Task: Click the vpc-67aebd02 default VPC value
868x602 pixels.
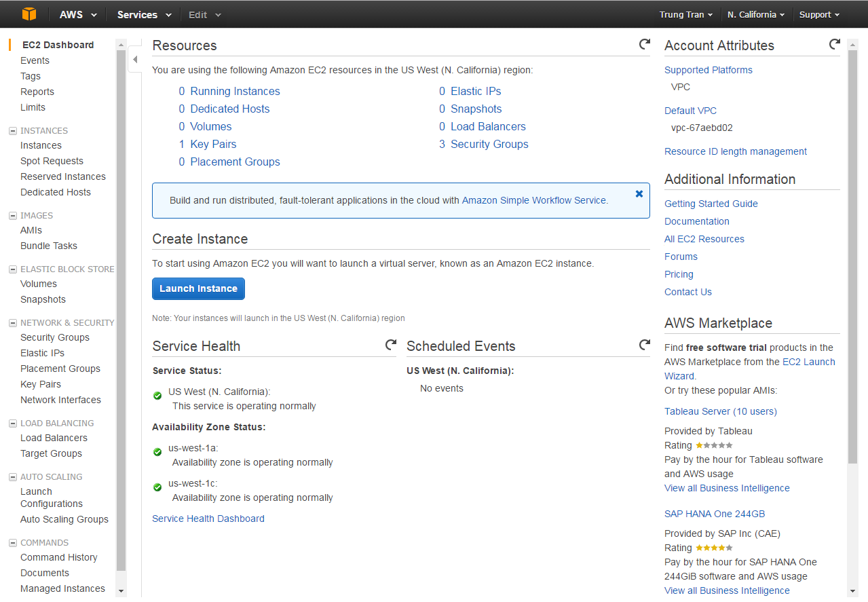Action: click(x=702, y=128)
